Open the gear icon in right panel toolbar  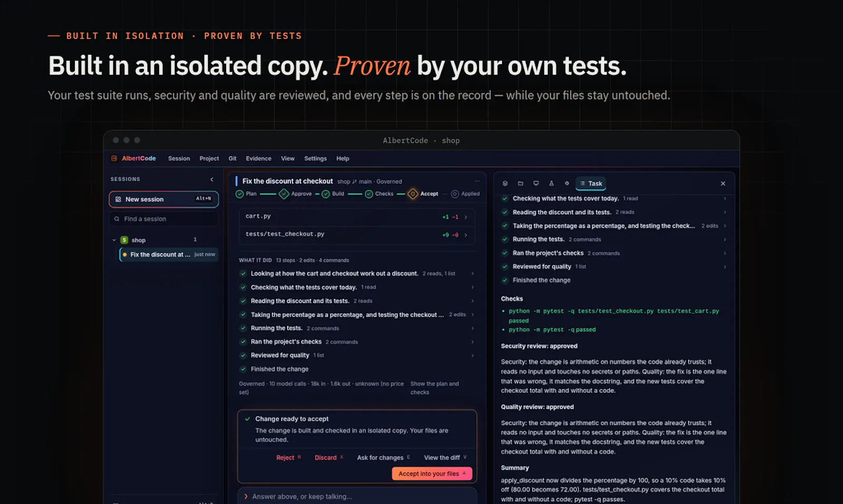(567, 183)
